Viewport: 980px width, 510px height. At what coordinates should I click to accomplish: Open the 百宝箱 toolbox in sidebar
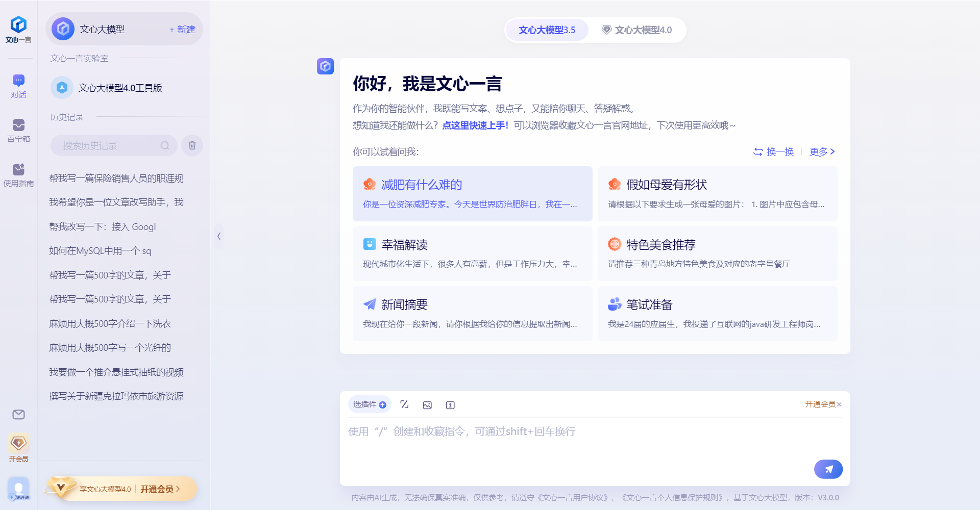point(18,131)
